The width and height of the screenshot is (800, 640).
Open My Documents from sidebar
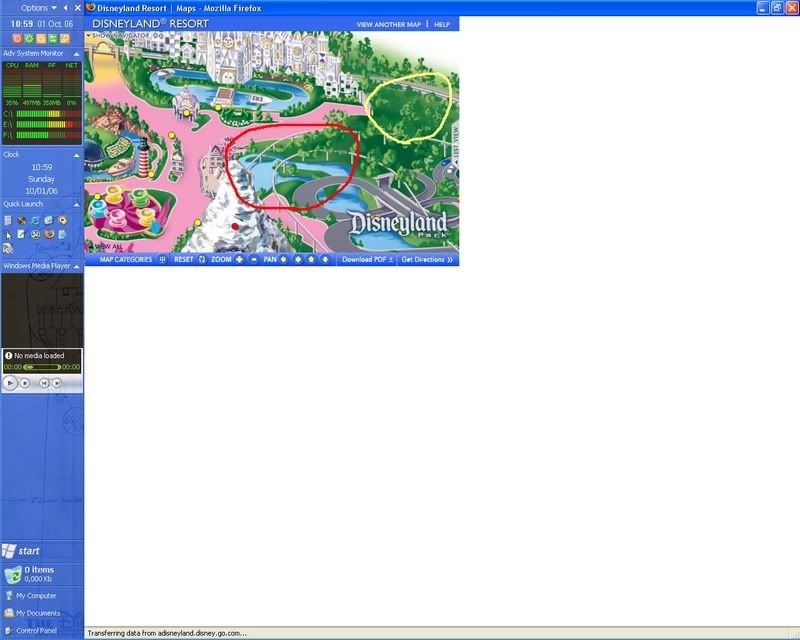(x=33, y=613)
